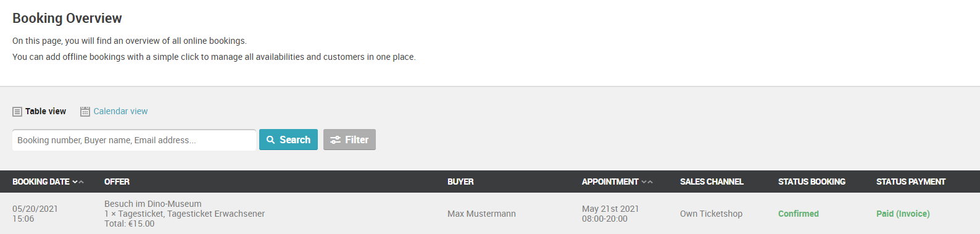Click the Calendar view calendar icon
980x234 pixels.
click(x=85, y=112)
